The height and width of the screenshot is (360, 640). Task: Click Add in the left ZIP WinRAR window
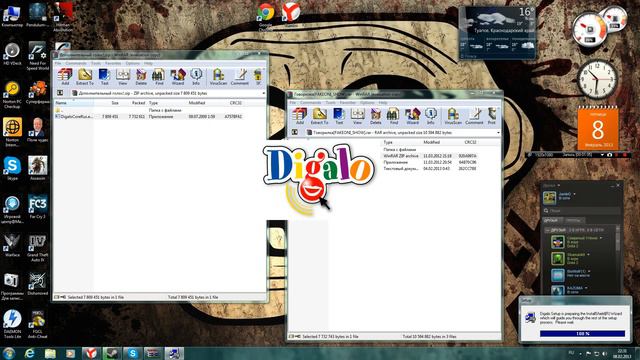[x=64, y=77]
